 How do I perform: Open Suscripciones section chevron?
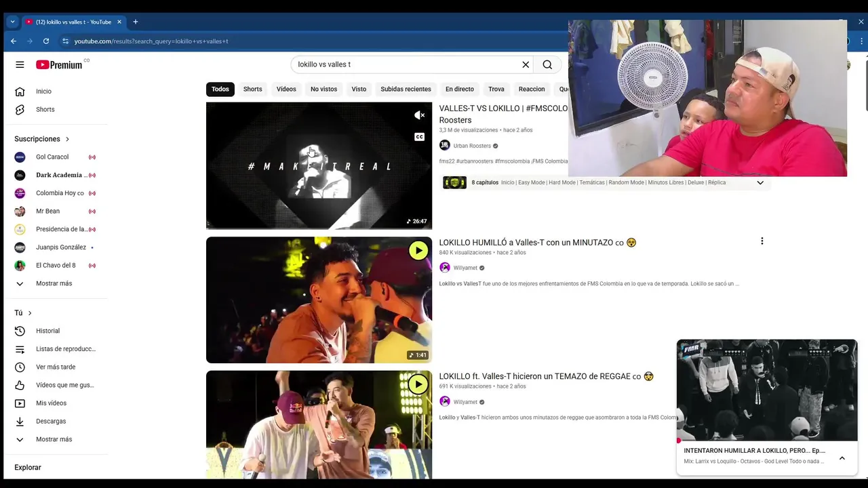[x=67, y=139]
